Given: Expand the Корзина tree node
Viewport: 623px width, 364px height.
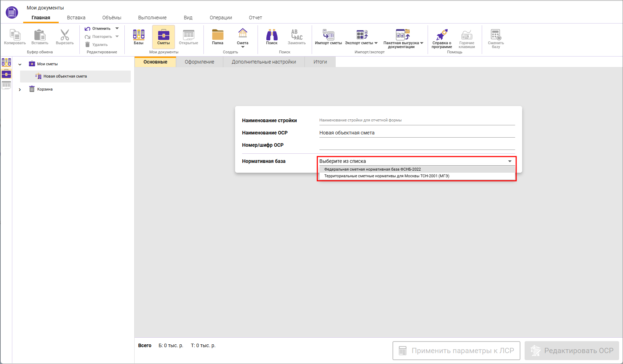Looking at the screenshot, I should 20,90.
